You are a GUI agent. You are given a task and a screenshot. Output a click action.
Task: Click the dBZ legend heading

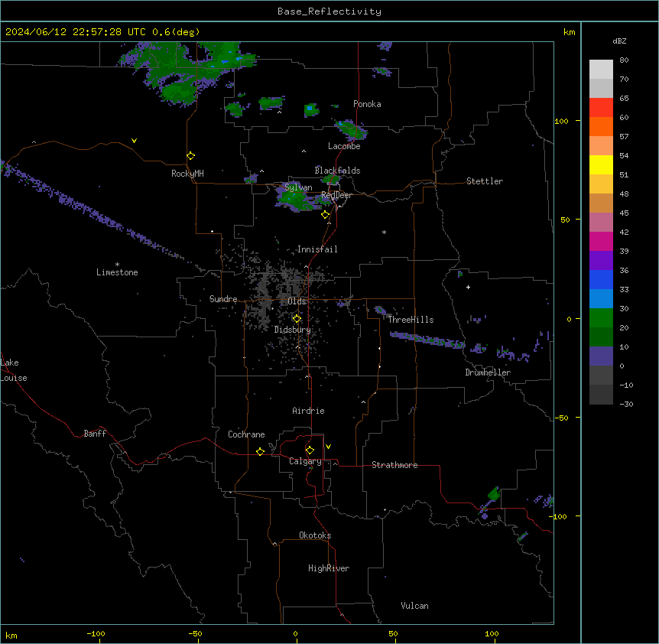pos(619,41)
